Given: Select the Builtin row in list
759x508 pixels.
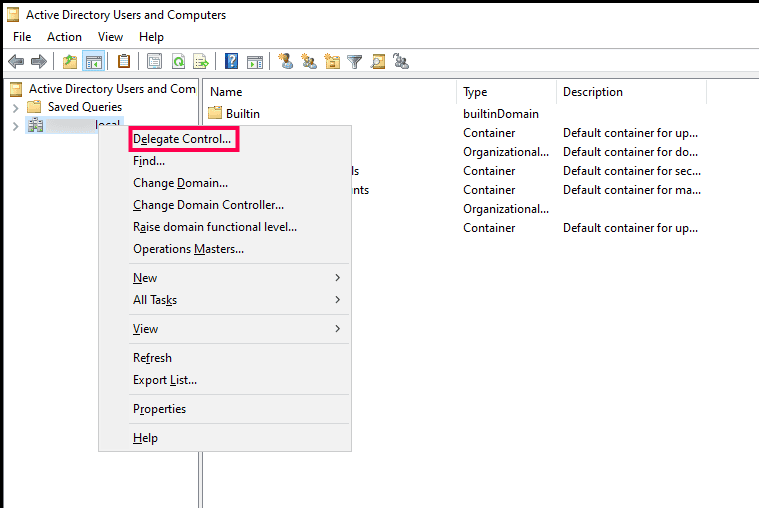Looking at the screenshot, I should 243,113.
